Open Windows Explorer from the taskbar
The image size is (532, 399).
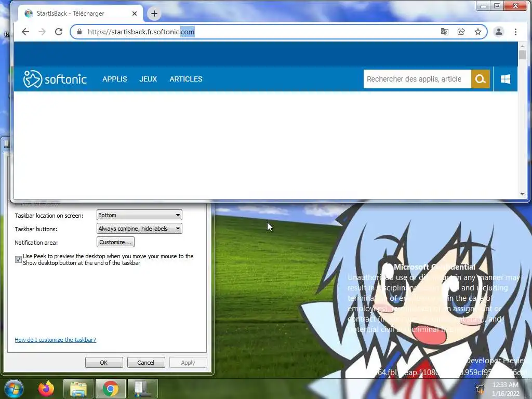pos(78,389)
